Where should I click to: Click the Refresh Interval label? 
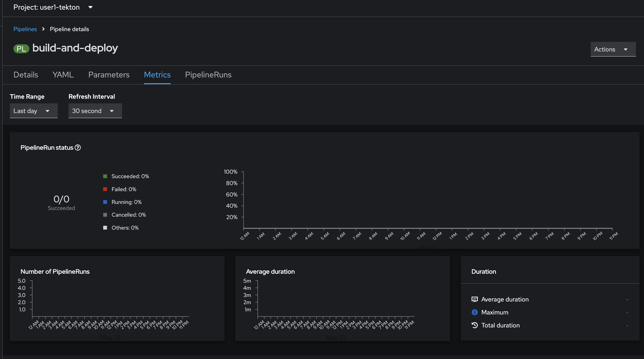(92, 96)
